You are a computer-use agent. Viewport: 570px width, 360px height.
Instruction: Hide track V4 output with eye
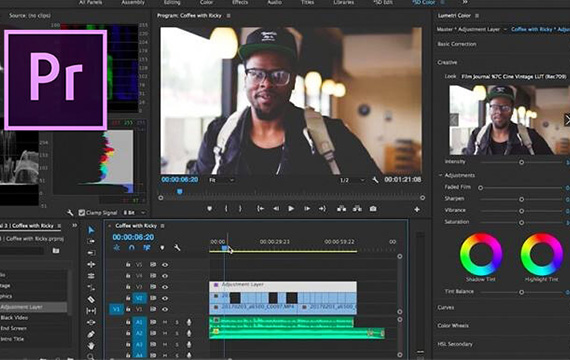pos(165,276)
